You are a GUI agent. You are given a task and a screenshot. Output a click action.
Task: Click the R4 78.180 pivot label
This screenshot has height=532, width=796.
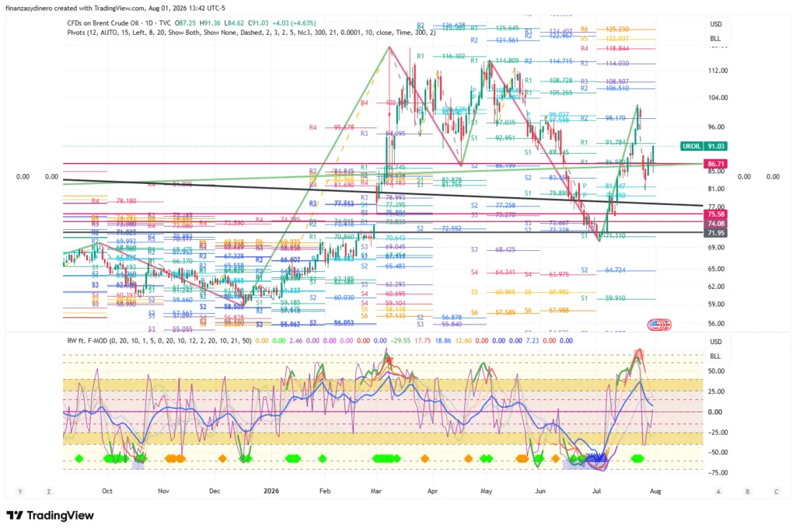coord(114,201)
